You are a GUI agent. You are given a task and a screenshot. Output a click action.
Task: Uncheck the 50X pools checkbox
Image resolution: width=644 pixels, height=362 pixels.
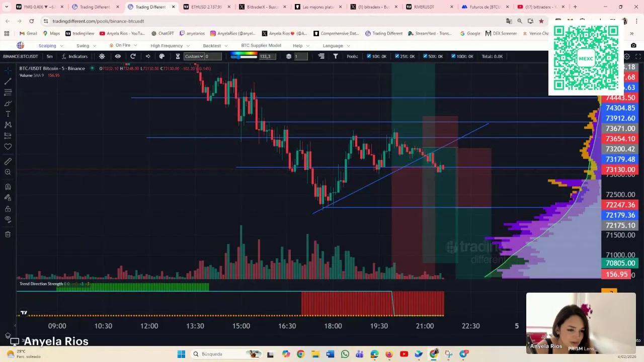pos(425,56)
